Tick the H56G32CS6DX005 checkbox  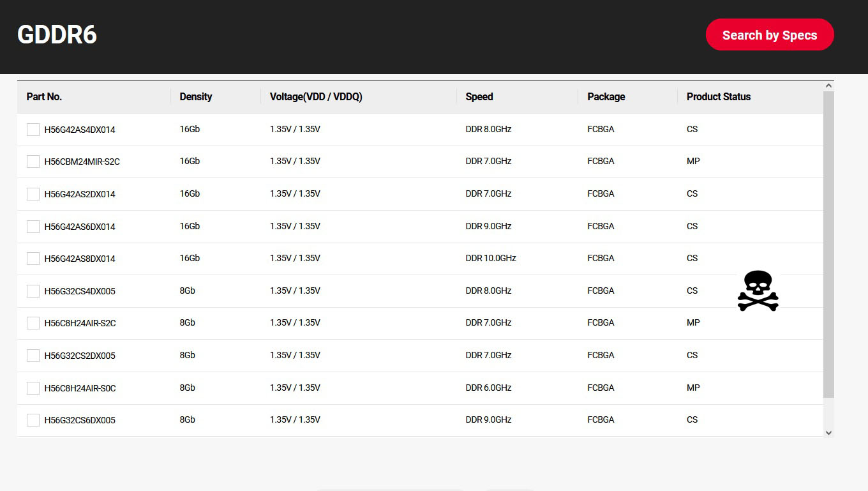(x=33, y=420)
